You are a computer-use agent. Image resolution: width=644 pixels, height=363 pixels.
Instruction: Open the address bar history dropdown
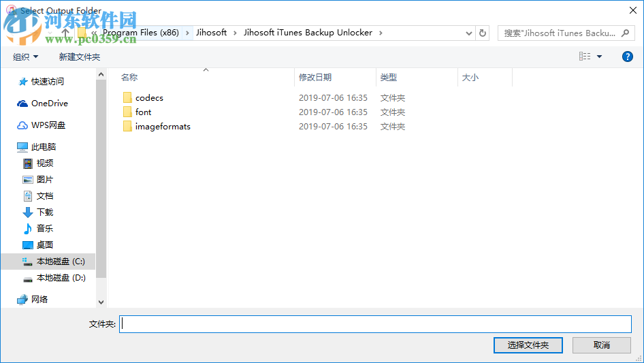pos(468,33)
